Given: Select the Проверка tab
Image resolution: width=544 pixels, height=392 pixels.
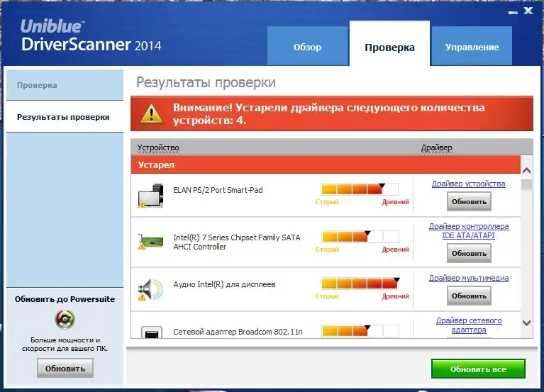Looking at the screenshot, I should pyautogui.click(x=389, y=44).
